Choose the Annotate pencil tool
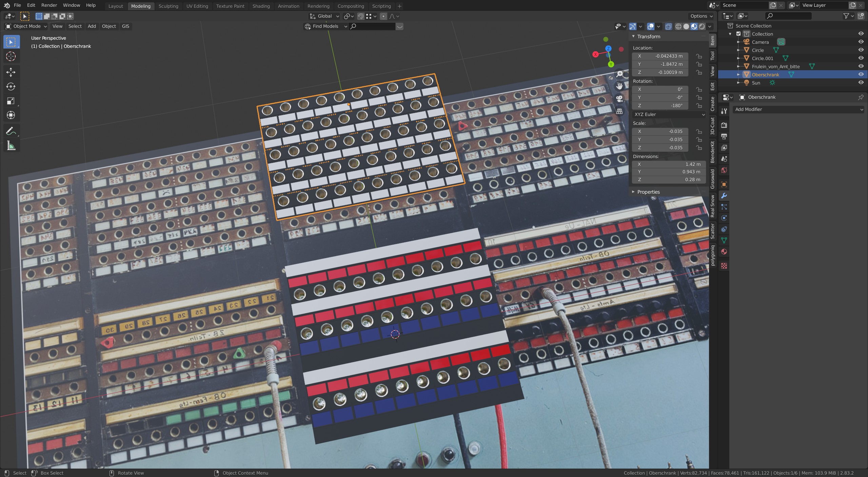 pos(11,131)
